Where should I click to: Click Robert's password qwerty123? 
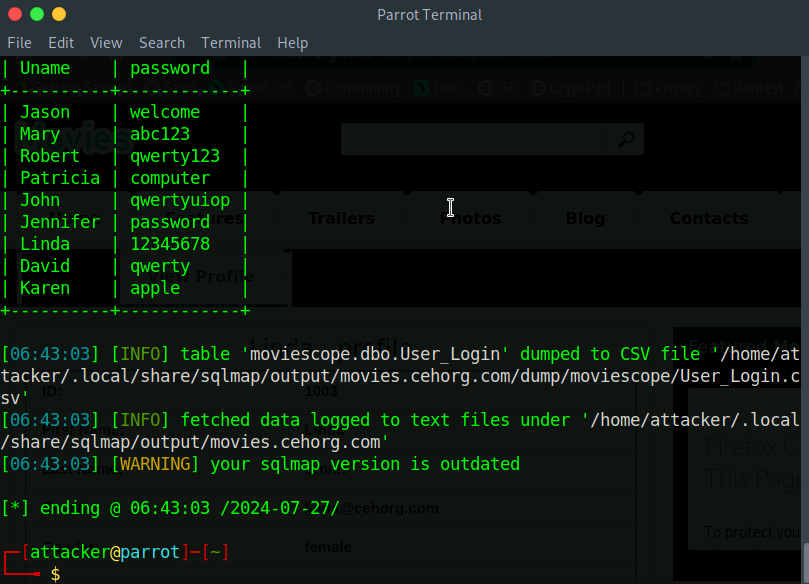175,156
